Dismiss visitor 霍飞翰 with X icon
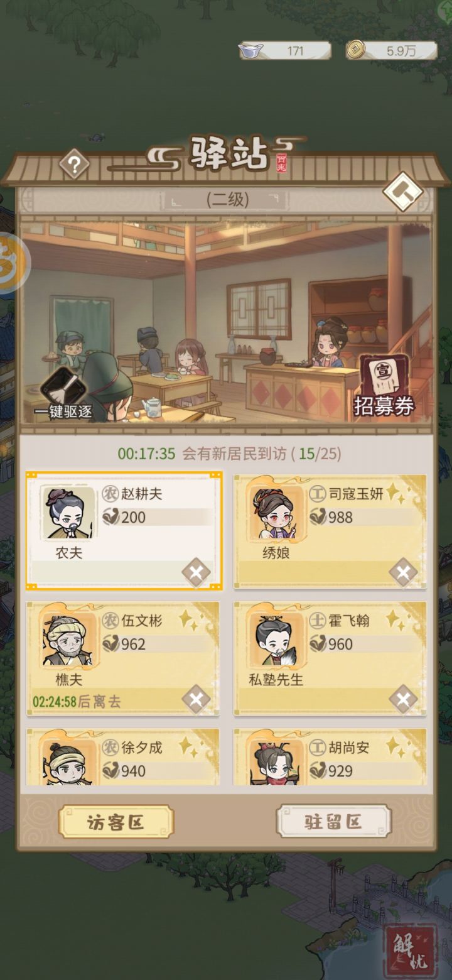 tap(403, 699)
